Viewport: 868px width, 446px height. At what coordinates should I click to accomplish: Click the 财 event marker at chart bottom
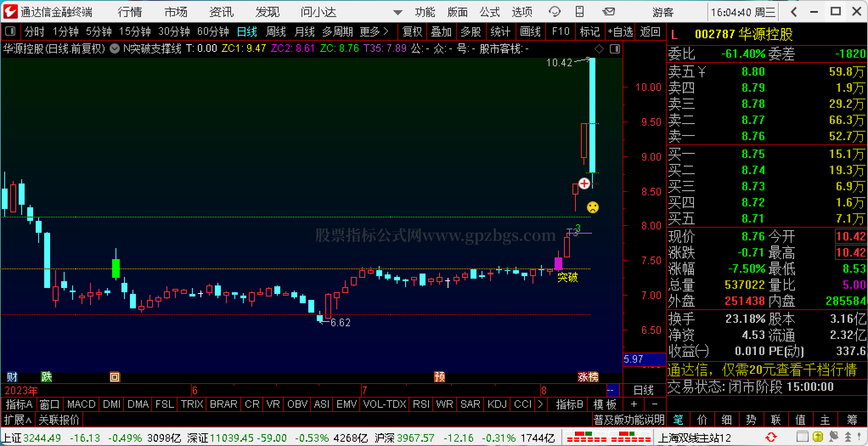(12, 377)
